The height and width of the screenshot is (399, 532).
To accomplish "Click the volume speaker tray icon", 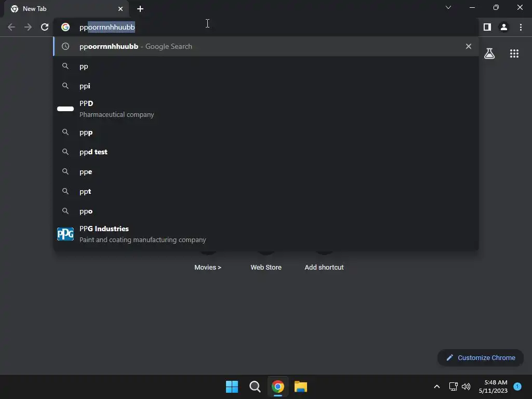I will tap(466, 387).
